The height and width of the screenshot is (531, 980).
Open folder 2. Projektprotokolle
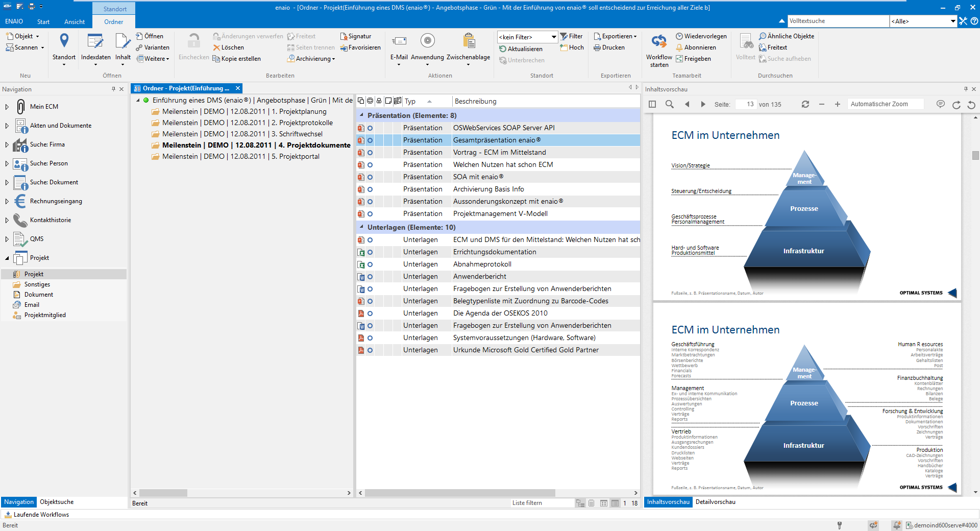[x=242, y=123]
